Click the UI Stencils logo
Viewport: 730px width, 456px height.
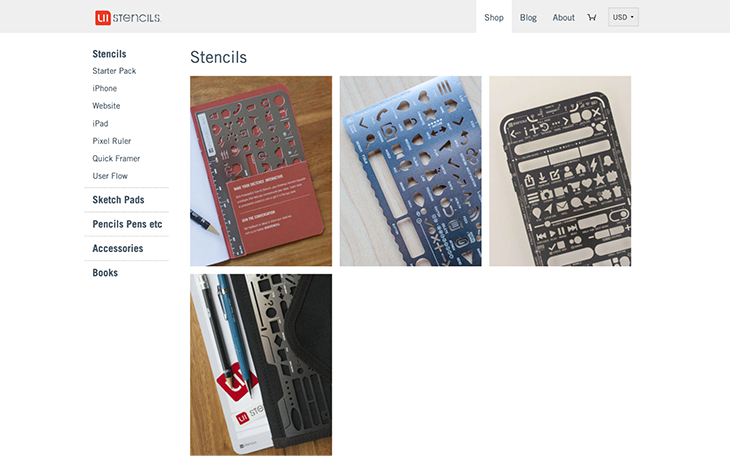pyautogui.click(x=128, y=18)
